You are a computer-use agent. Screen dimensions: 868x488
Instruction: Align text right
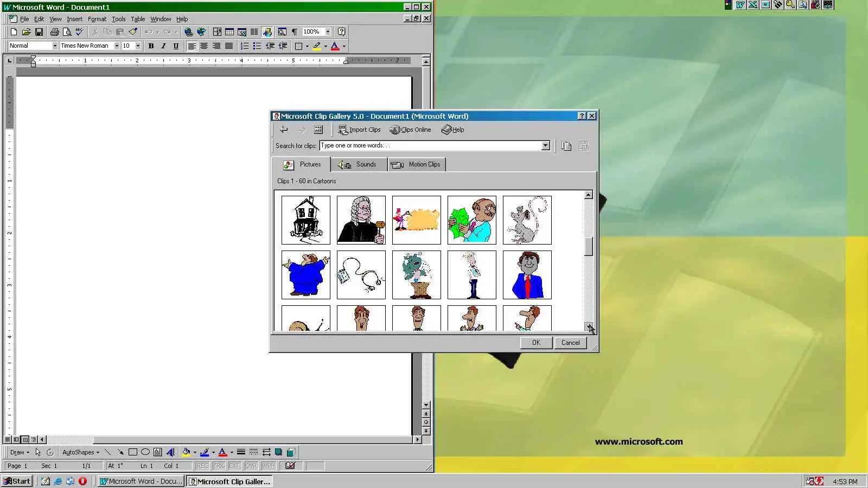(216, 46)
